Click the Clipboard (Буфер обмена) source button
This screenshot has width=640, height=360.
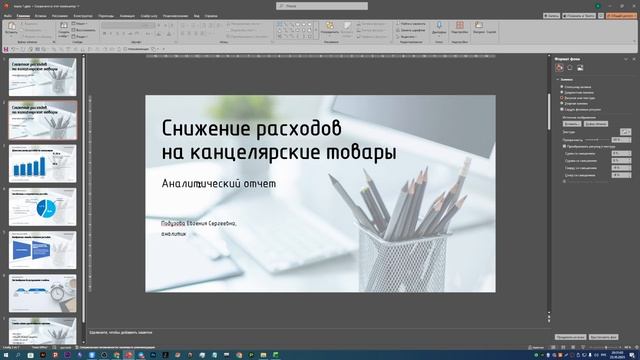click(596, 124)
